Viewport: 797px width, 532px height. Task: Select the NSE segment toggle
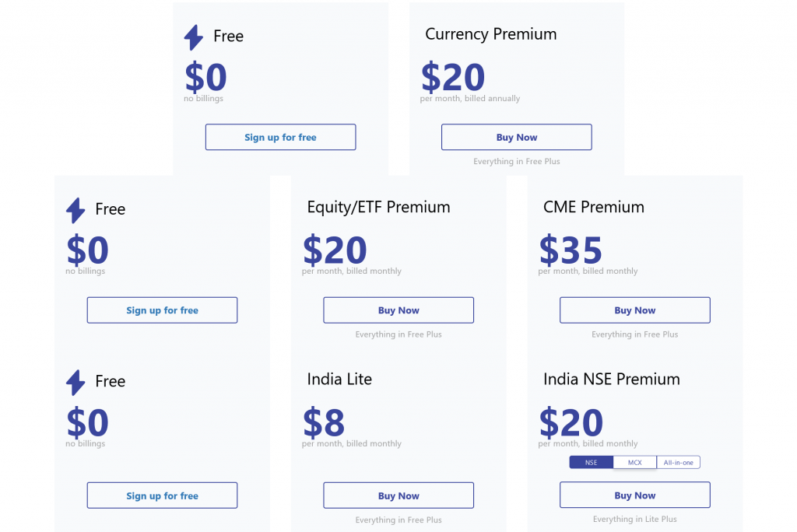coord(592,462)
